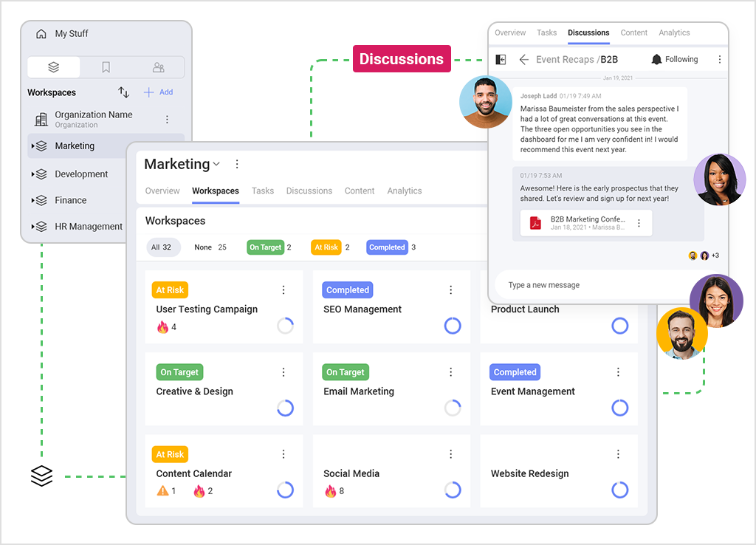Switch to the Tasks tab
This screenshot has width=756, height=545.
click(263, 191)
